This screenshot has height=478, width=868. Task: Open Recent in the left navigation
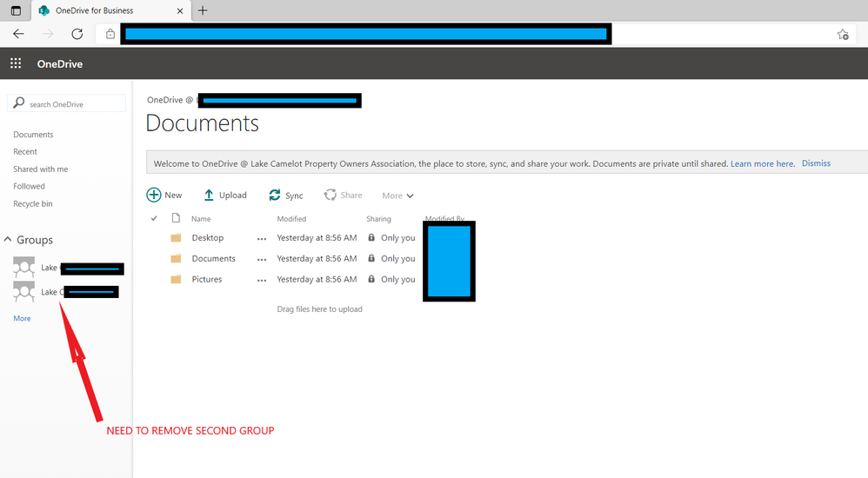pos(25,151)
